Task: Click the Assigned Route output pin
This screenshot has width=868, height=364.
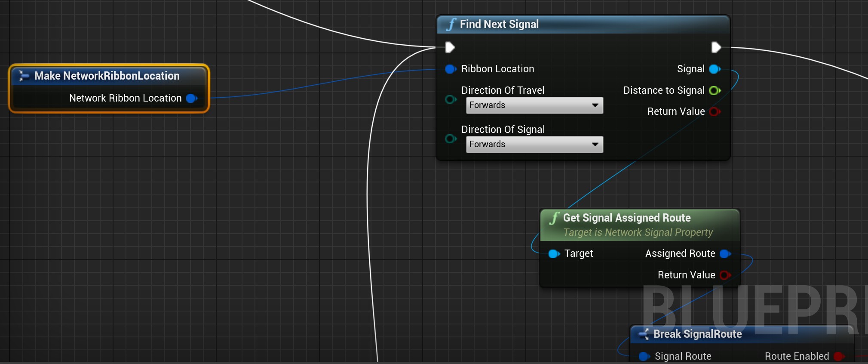Action: 725,254
